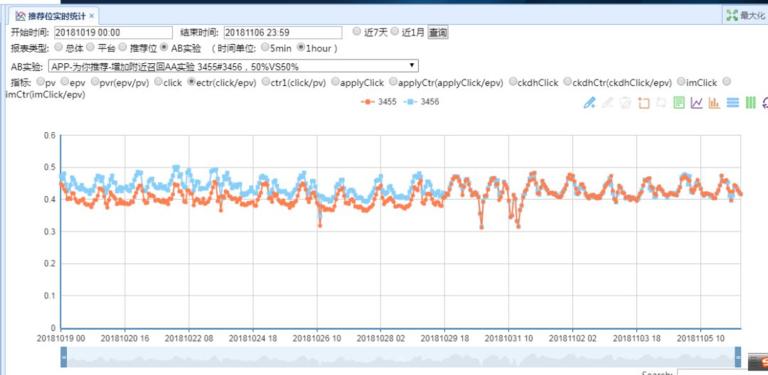Viewport: 768px width, 375px height.
Task: Grab the left data zoom slider handle
Action: tap(64, 357)
